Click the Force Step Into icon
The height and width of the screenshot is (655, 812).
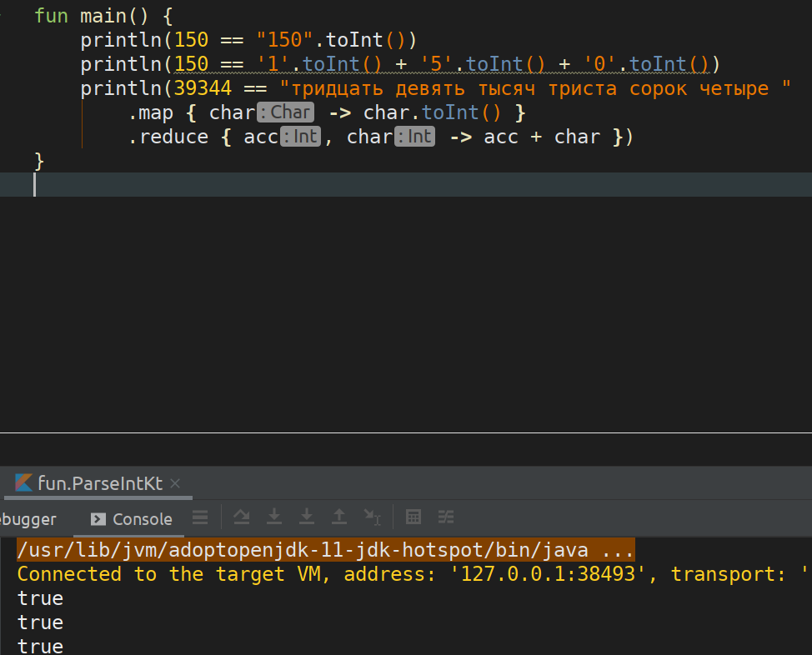pyautogui.click(x=307, y=517)
